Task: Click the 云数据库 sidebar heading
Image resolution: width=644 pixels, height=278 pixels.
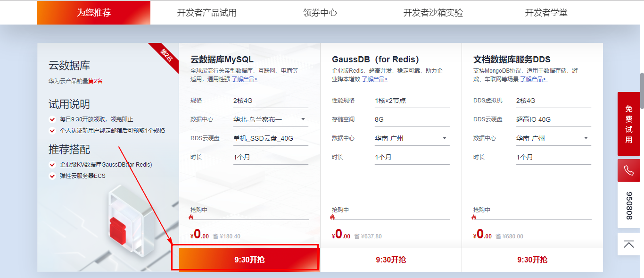Action: [69, 66]
